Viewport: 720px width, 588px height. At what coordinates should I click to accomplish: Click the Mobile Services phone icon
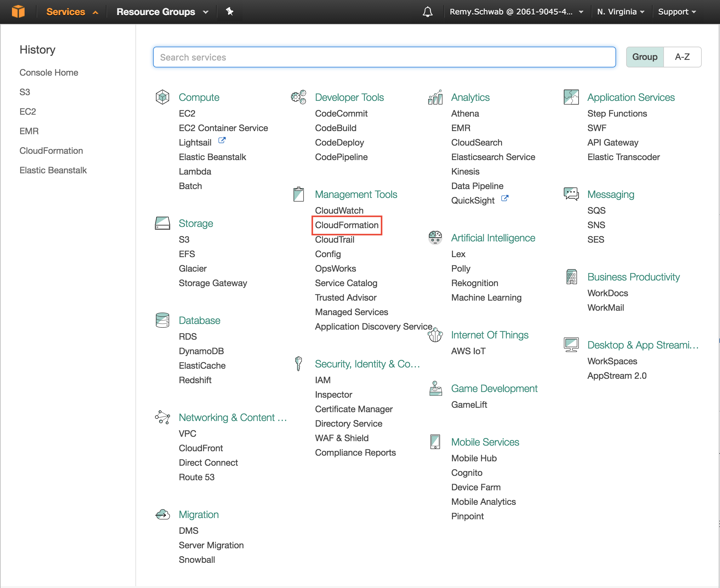[435, 442]
